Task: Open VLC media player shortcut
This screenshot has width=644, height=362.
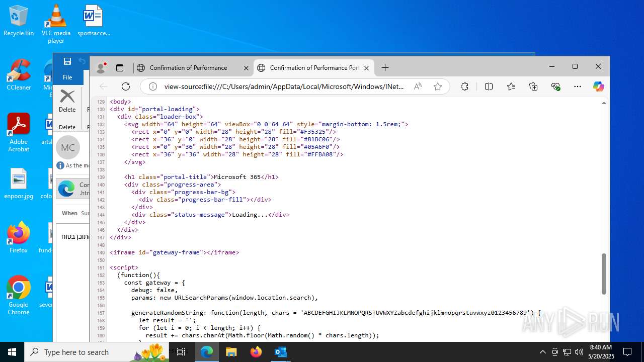Action: click(56, 23)
